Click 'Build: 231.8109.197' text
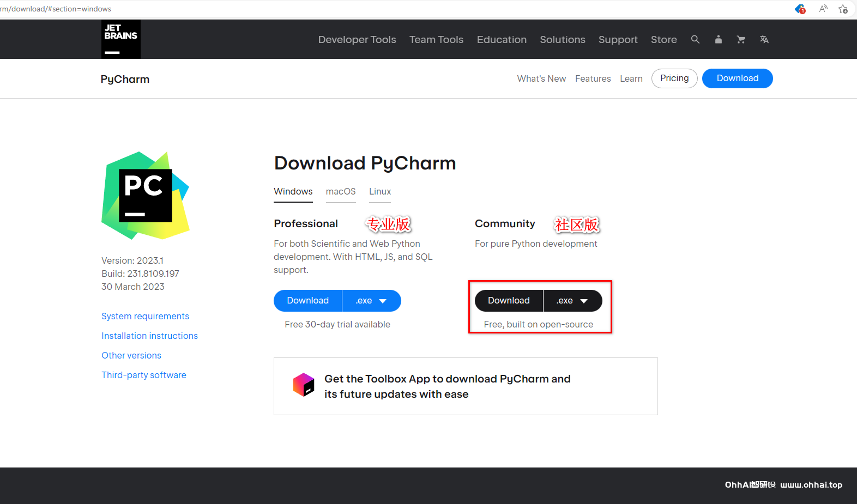The width and height of the screenshot is (857, 504). pyautogui.click(x=140, y=274)
